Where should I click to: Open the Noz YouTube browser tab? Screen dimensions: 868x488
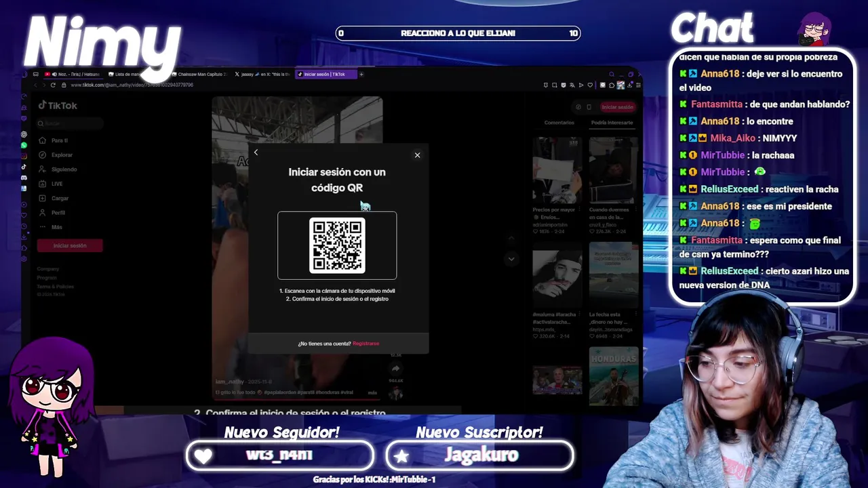[74, 74]
